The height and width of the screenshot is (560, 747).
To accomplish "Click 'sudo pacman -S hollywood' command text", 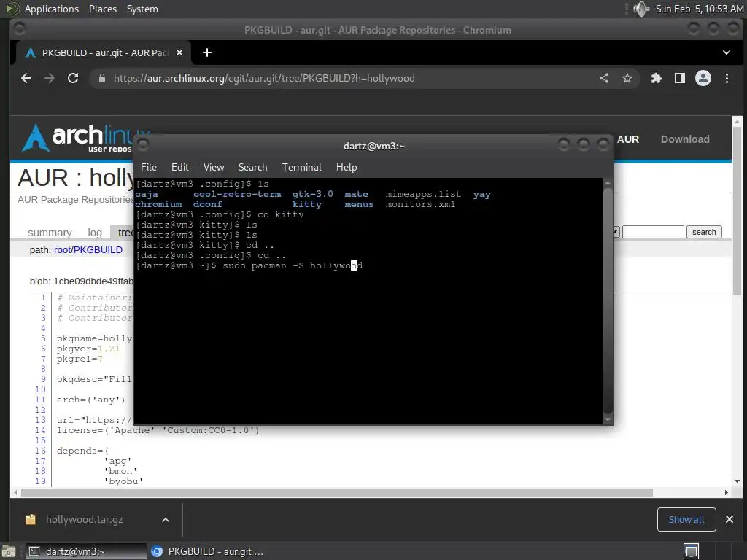I will (293, 265).
